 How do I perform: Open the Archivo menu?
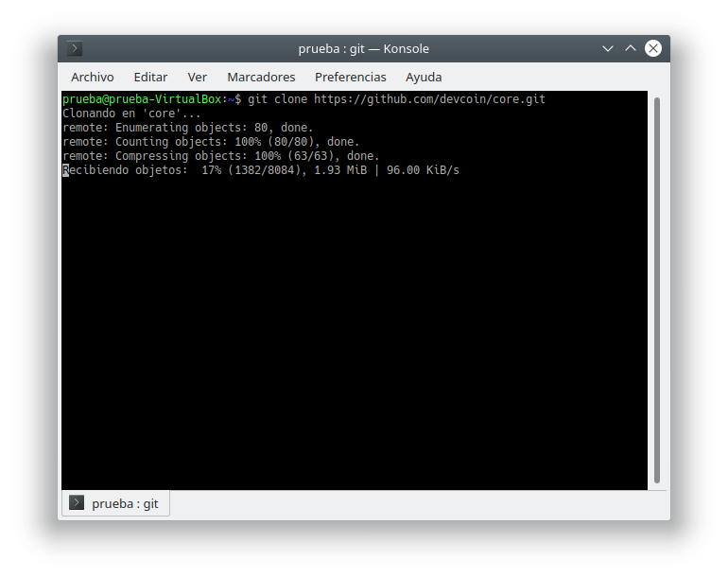93,78
